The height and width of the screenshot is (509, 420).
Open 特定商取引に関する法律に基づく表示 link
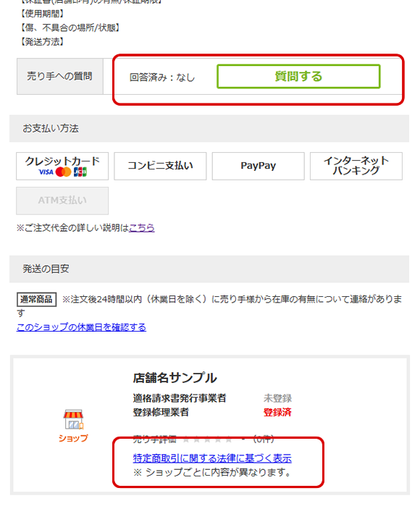(212, 458)
